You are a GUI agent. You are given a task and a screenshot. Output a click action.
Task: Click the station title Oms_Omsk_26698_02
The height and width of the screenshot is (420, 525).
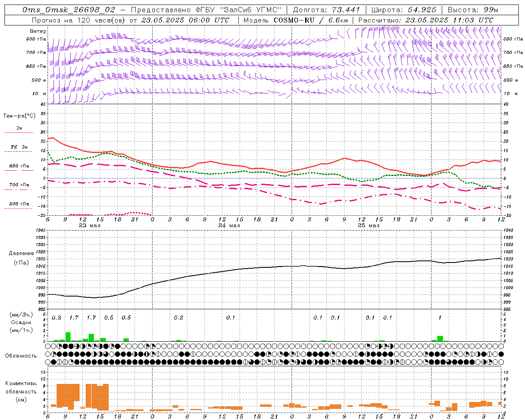[69, 10]
